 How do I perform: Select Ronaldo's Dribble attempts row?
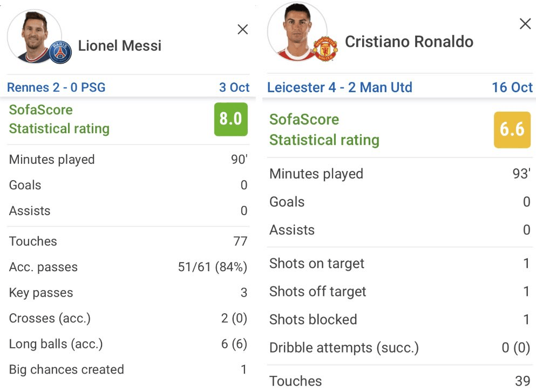click(x=399, y=348)
